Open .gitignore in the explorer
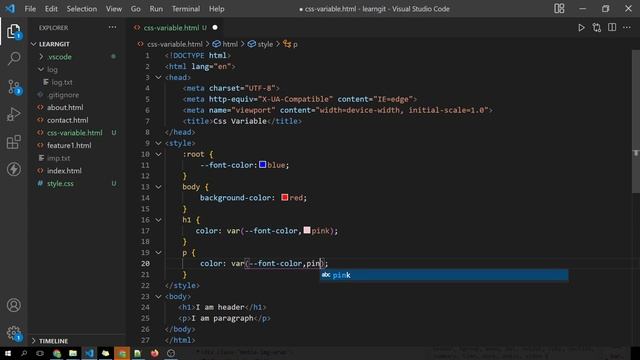 62,95
